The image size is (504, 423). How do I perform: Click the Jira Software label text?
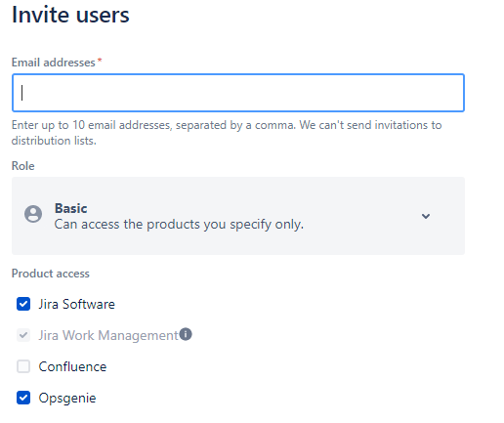point(76,304)
